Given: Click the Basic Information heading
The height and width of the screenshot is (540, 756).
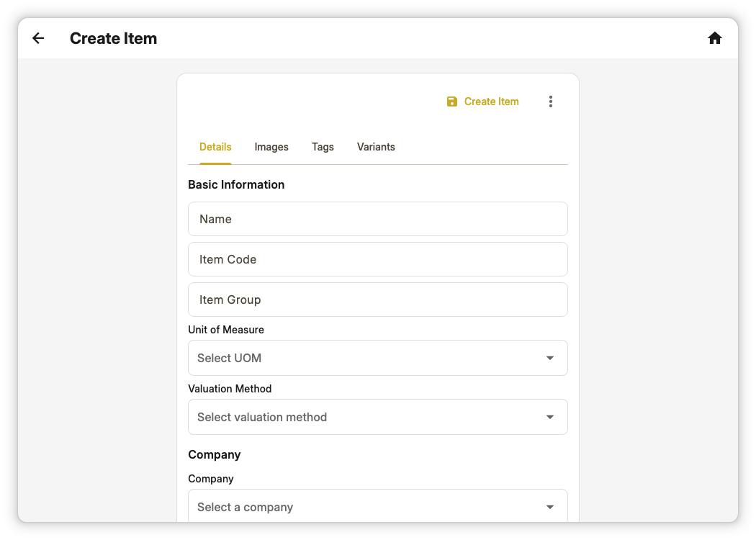Looking at the screenshot, I should (236, 184).
